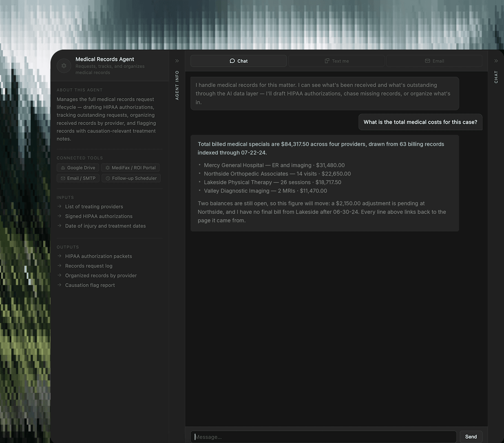The image size is (504, 443).
Task: Switch to the Text me tab
Action: [336, 61]
